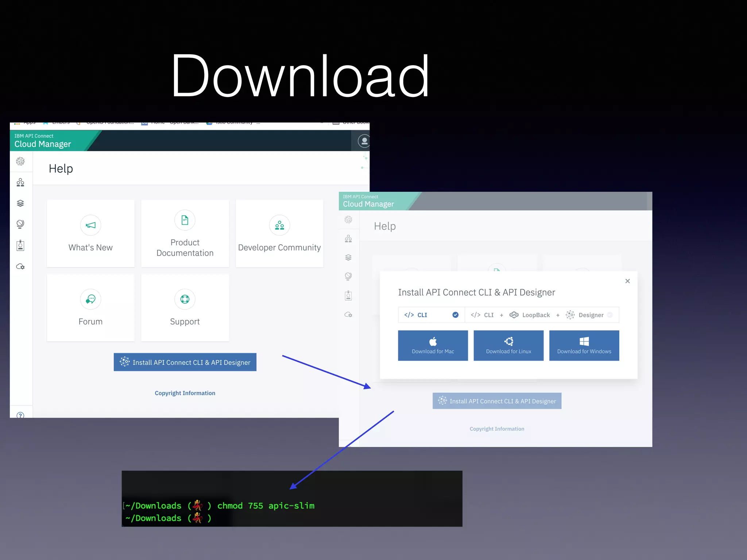This screenshot has height=560, width=747.
Task: Open Copyright Information link in right window
Action: (497, 429)
